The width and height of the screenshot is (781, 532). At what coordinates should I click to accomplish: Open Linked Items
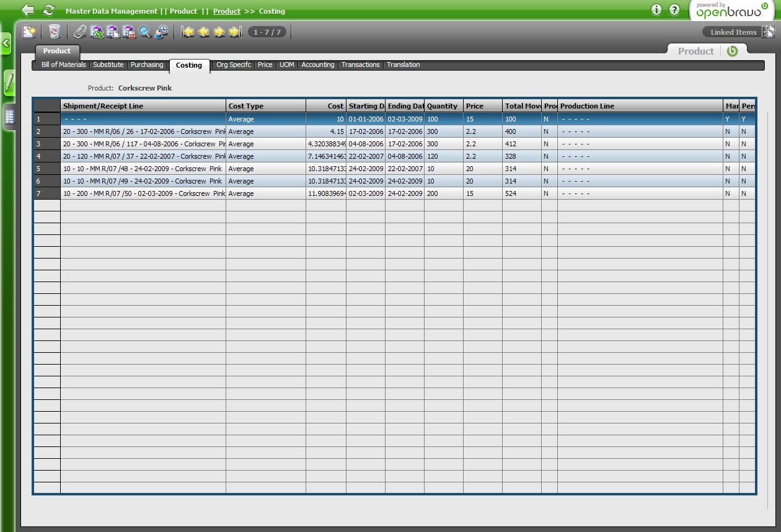click(x=733, y=32)
